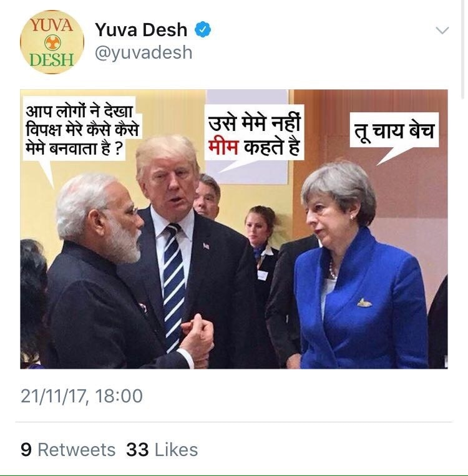The width and height of the screenshot is (468, 476).
Task: Visit the @yuvadesh handle link
Action: (x=144, y=53)
